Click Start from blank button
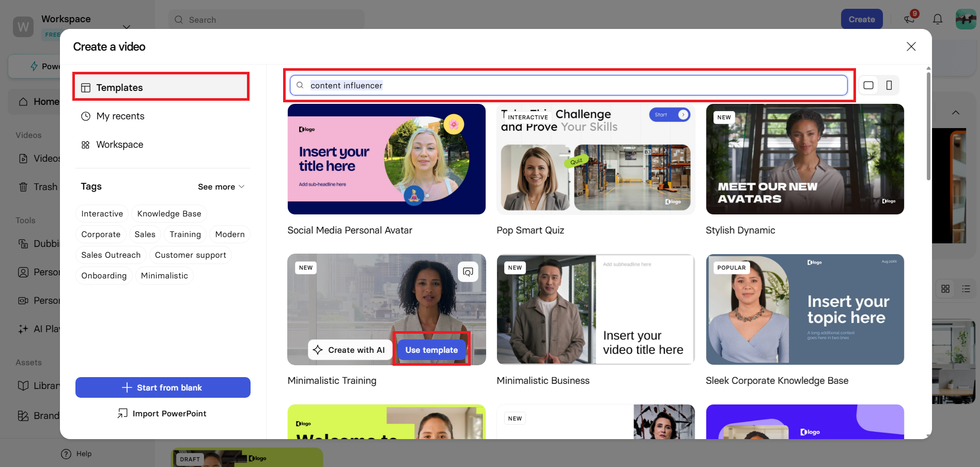 (163, 387)
